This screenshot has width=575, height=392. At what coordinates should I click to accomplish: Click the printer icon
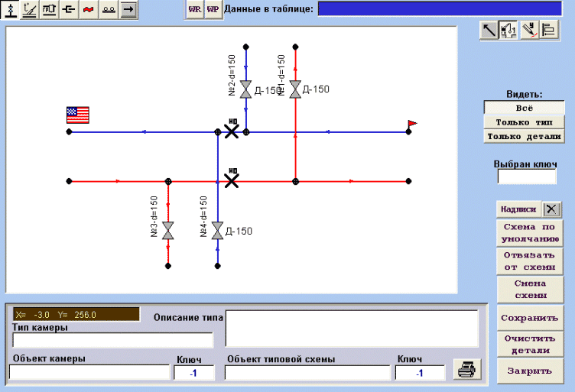[x=465, y=370]
